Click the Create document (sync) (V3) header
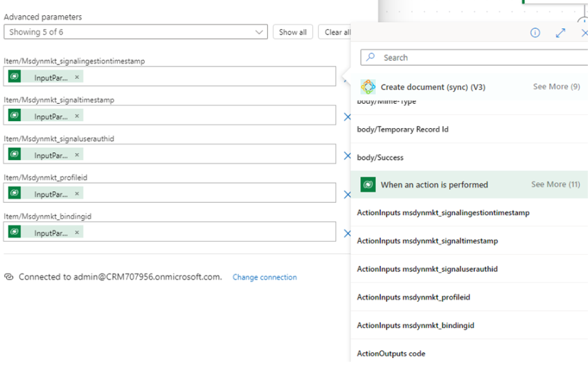The image size is (588, 367). click(x=433, y=87)
